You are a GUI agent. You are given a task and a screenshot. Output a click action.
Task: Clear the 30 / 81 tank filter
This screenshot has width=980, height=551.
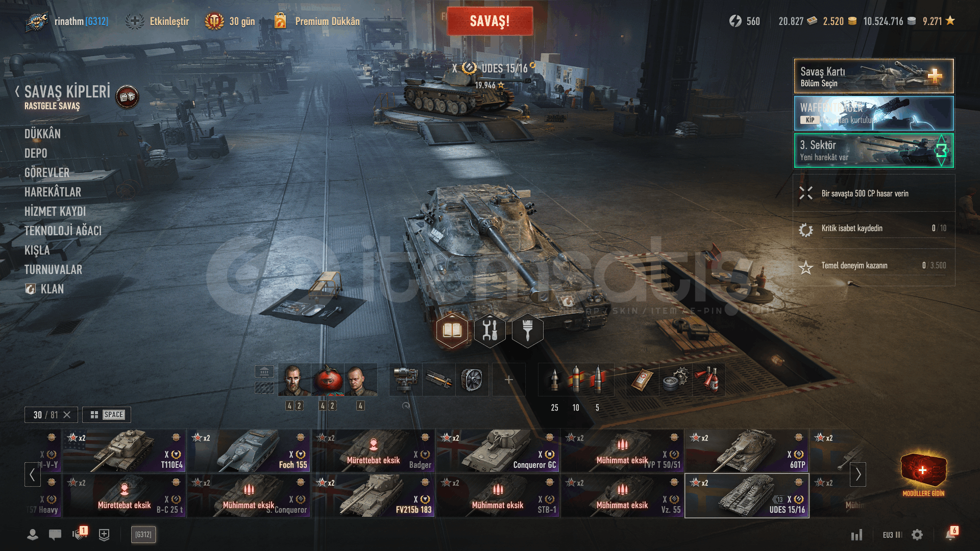tap(67, 415)
